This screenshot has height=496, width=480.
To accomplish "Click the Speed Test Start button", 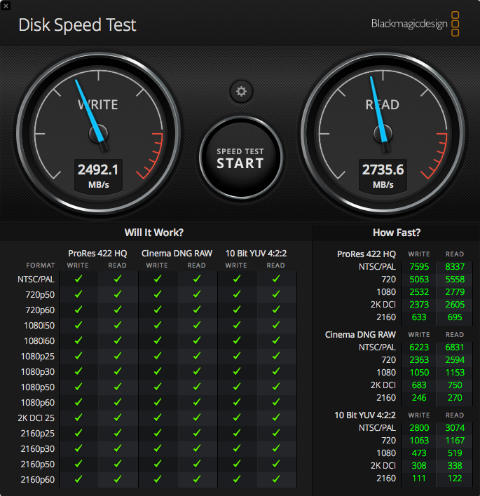I will [241, 158].
